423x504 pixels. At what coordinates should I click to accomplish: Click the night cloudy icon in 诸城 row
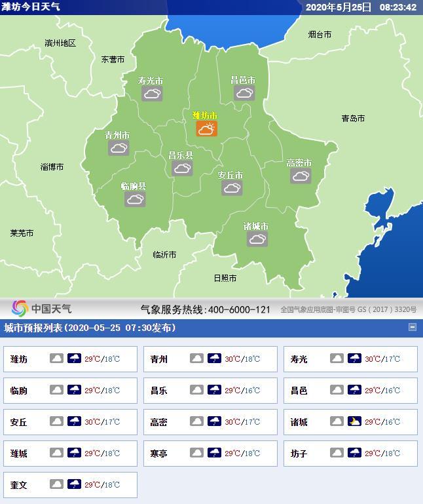click(354, 422)
